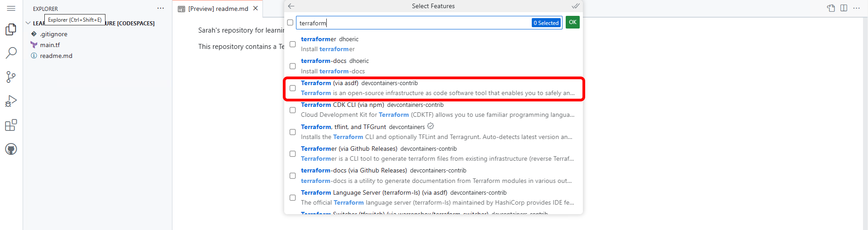Click the preview icon on readme.md tab
868x230 pixels.
[181, 9]
